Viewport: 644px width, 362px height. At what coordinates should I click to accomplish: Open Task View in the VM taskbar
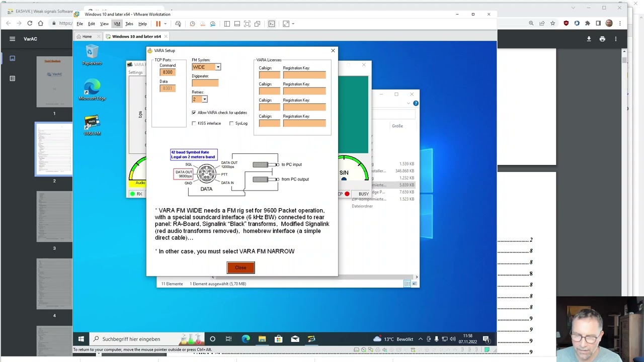pyautogui.click(x=228, y=339)
